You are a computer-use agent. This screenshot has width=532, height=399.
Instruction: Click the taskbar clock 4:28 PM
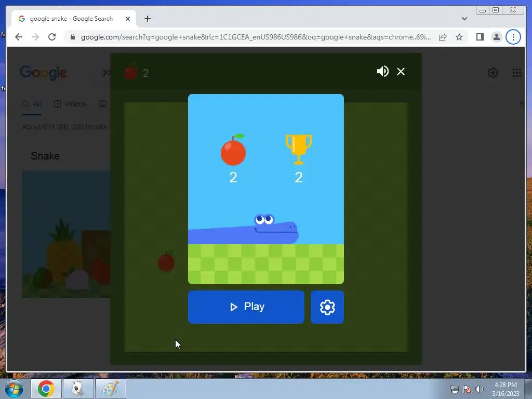tap(506, 389)
